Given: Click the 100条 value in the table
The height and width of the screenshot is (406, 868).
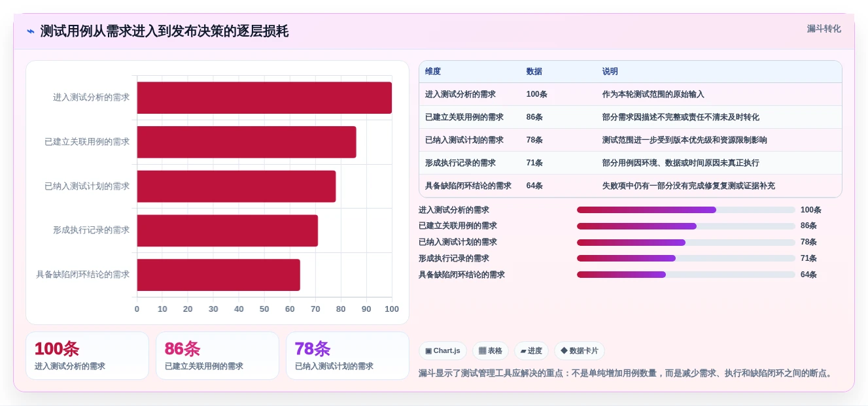Looking at the screenshot, I should click(x=537, y=94).
